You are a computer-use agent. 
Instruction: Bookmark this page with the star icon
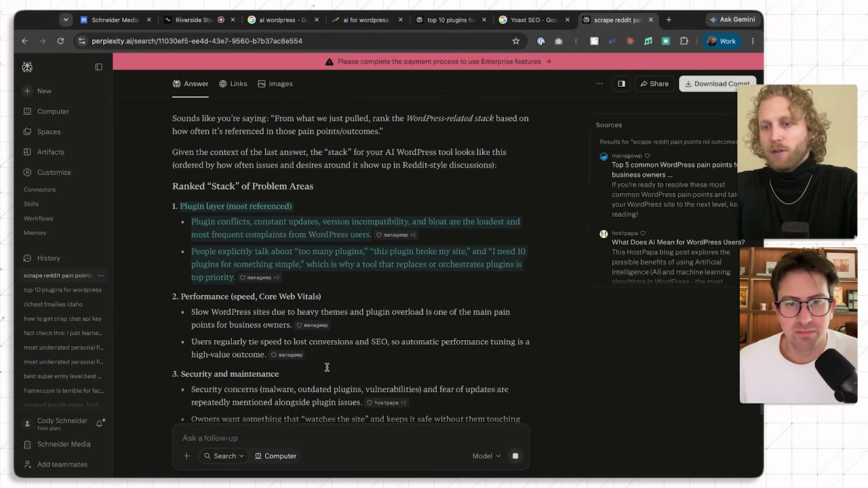coord(516,41)
